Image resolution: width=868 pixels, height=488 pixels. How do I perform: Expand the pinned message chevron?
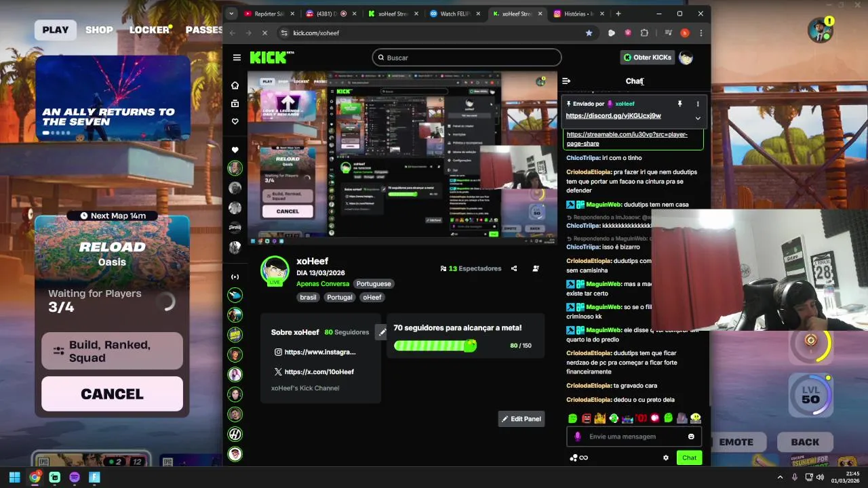pyautogui.click(x=697, y=118)
